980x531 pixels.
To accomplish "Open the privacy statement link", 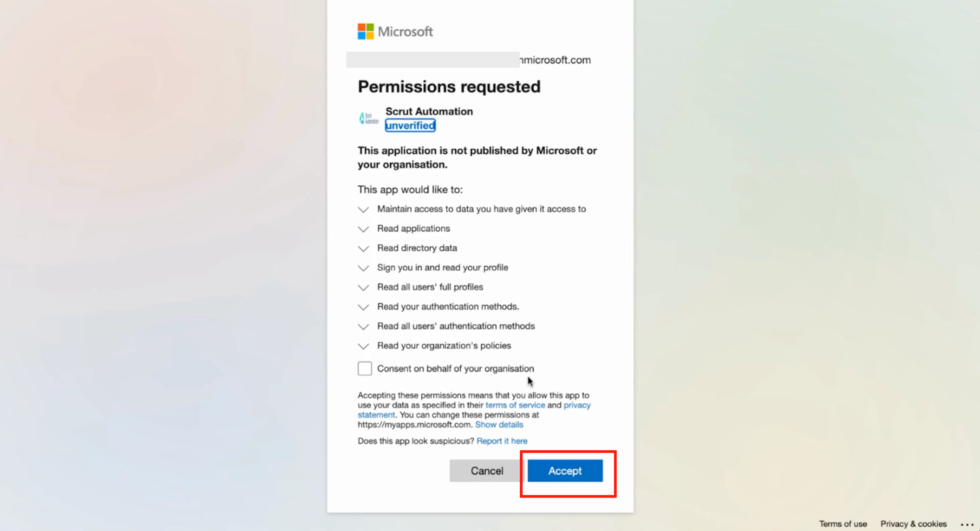I will (x=577, y=405).
